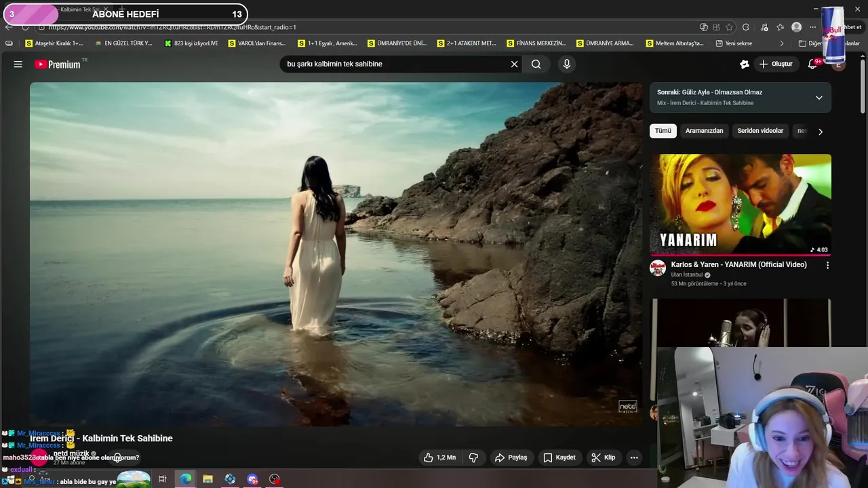The width and height of the screenshot is (868, 488).
Task: Open the YouTube hamburger guide menu
Action: pos(18,64)
